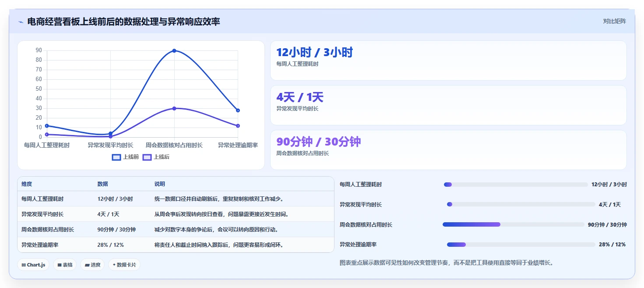The image size is (644, 288).
Task: Click the description starting 将责任人和截止时间纳入跟踪后
Action: (x=219, y=245)
